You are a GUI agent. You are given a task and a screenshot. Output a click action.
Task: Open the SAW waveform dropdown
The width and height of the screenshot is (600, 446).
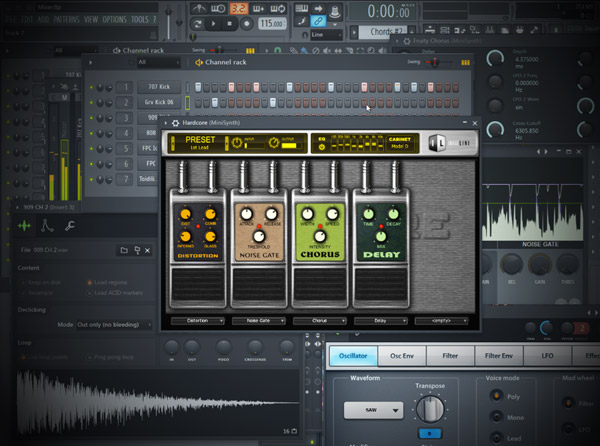point(373,410)
